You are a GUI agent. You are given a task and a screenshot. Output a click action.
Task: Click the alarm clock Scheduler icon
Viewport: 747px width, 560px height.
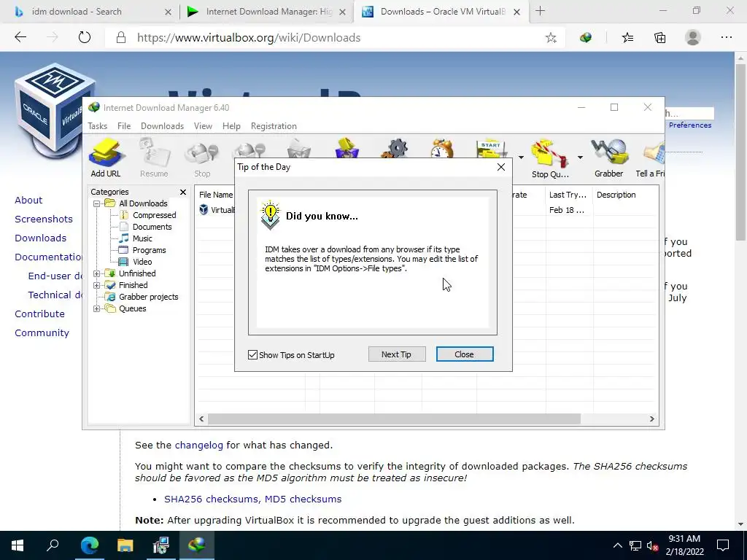point(441,148)
